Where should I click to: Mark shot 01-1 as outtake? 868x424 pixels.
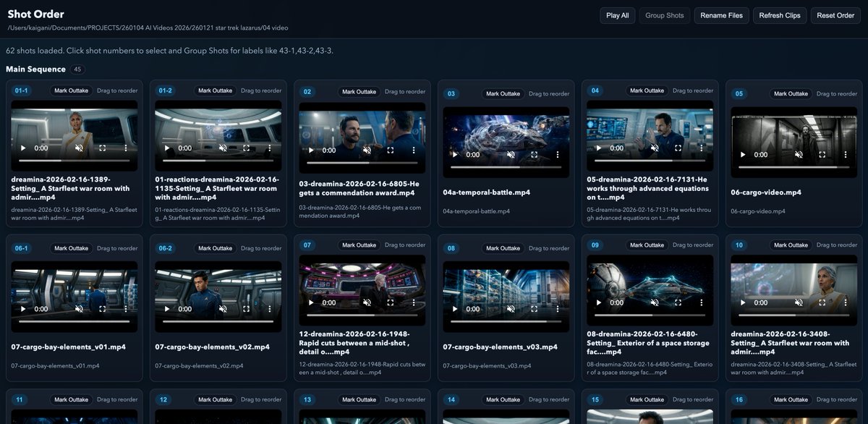pos(72,90)
